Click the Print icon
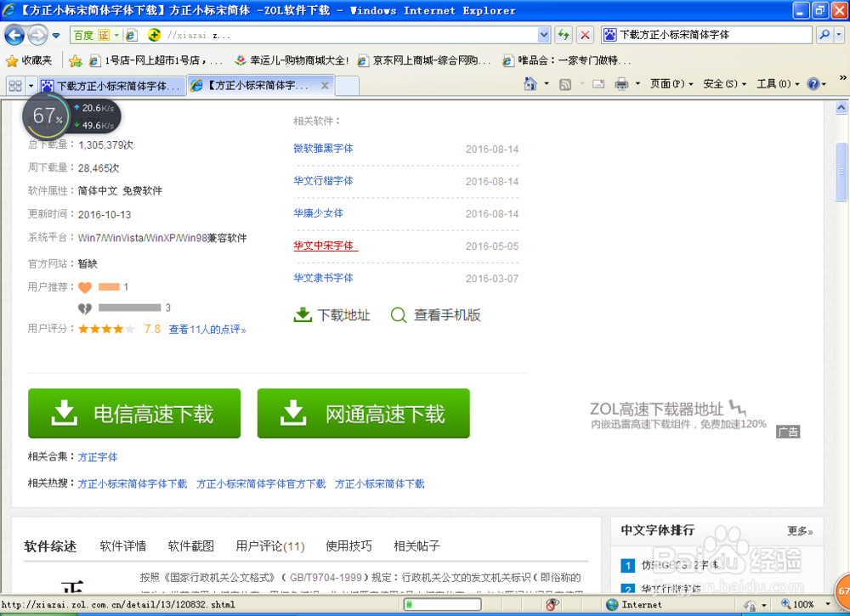 (x=621, y=84)
